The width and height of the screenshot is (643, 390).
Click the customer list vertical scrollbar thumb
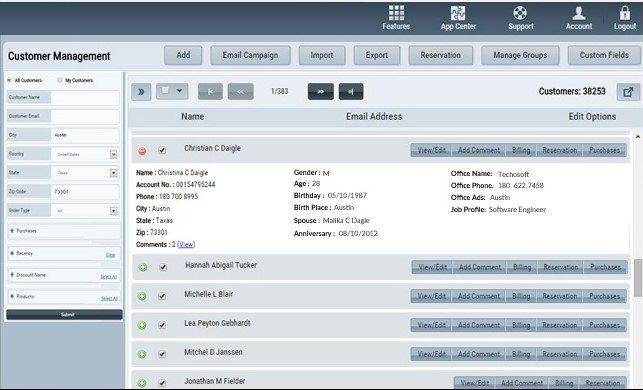pyautogui.click(x=638, y=278)
